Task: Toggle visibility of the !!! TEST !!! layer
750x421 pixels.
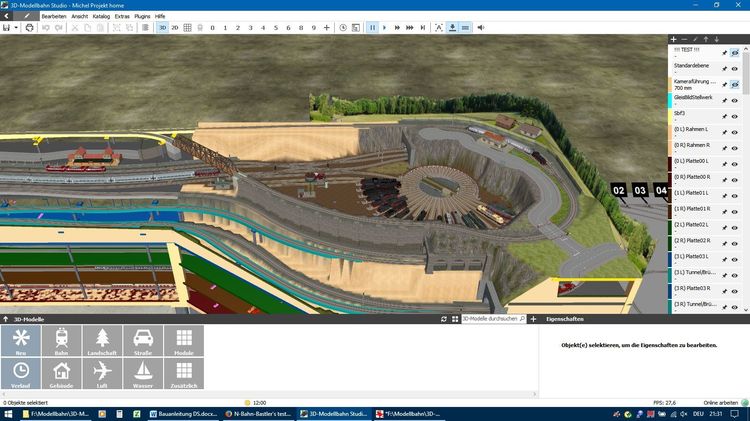Action: [735, 53]
